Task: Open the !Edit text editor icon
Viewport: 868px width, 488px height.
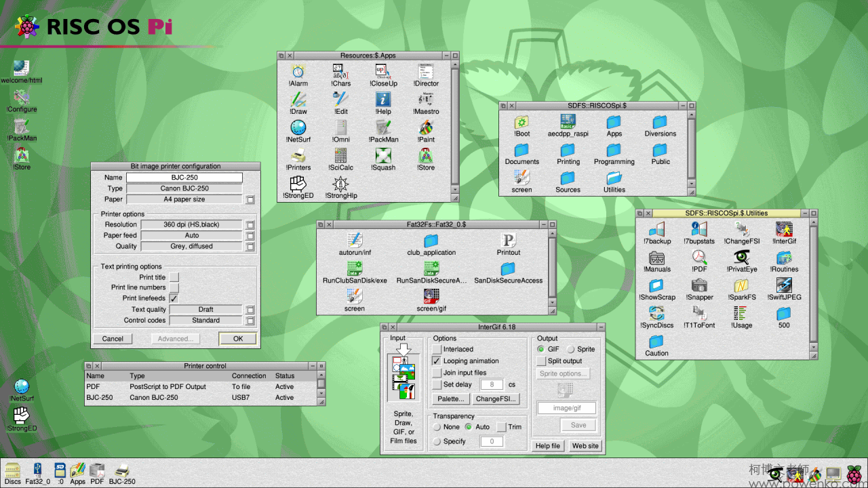Action: 341,102
